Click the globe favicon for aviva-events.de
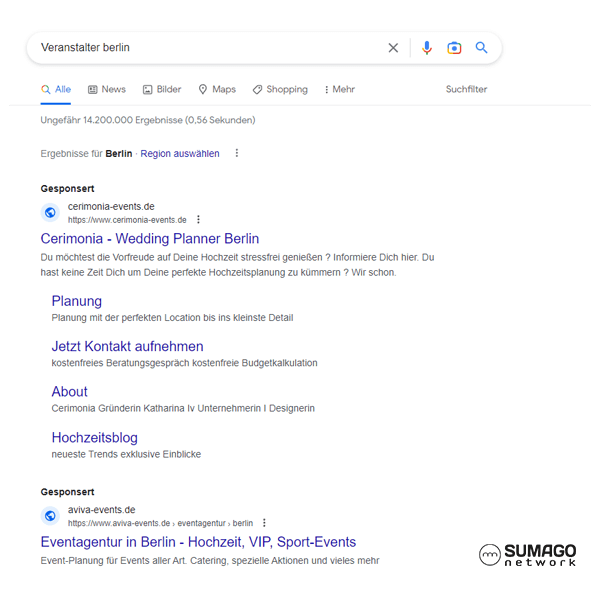 click(x=50, y=516)
